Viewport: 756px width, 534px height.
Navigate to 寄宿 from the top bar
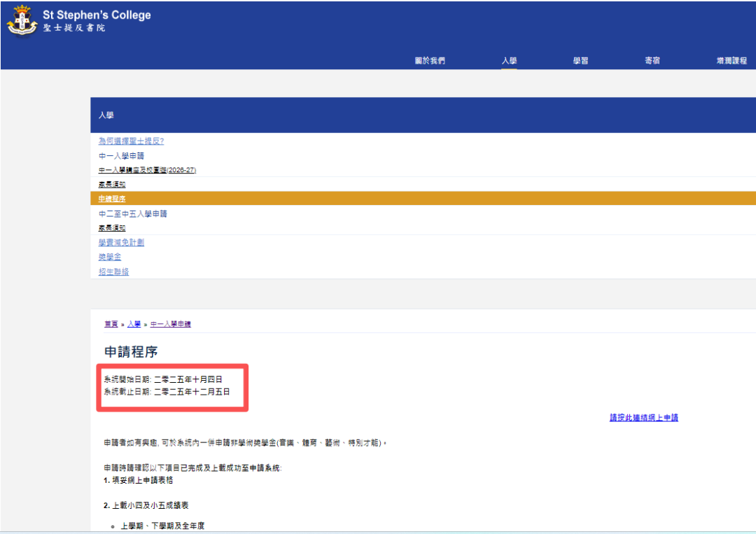(652, 60)
